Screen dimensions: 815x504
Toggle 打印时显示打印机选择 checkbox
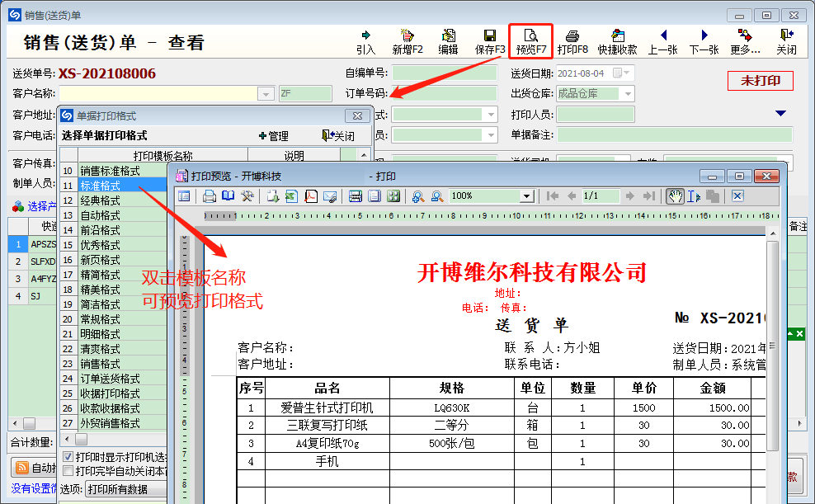tap(68, 457)
